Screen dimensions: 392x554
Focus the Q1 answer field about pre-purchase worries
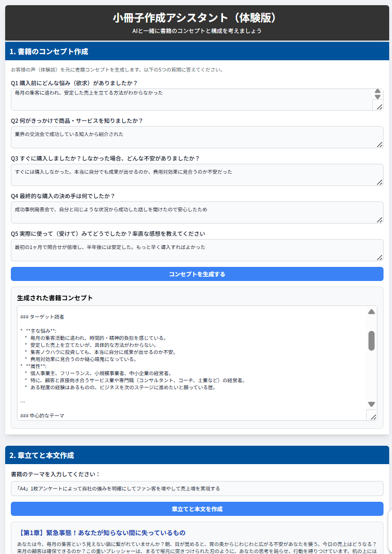[x=188, y=99]
